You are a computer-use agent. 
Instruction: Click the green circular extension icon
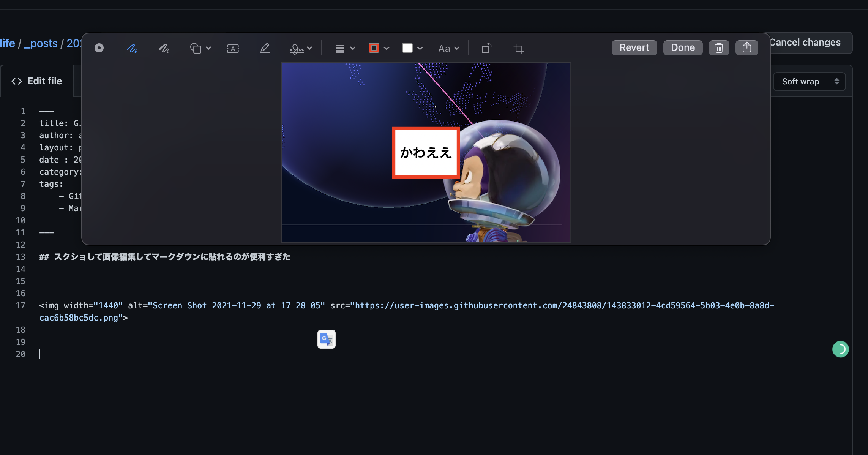click(x=840, y=349)
